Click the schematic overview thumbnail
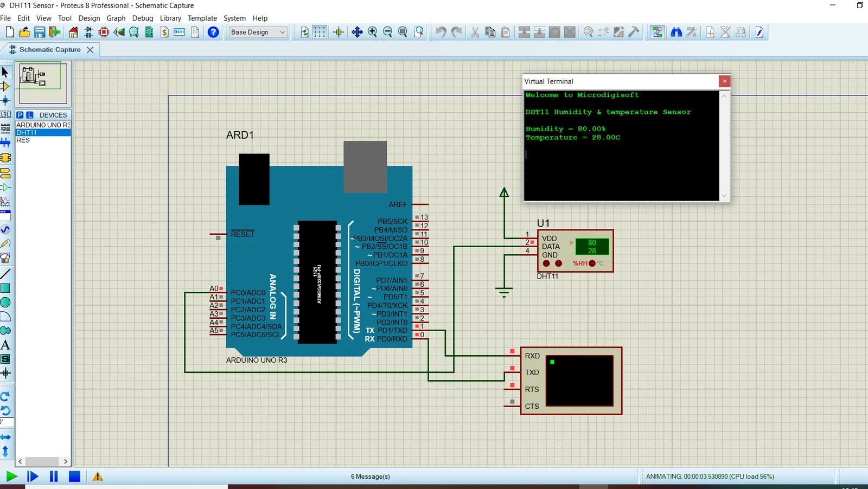Image resolution: width=868 pixels, height=489 pixels. pyautogui.click(x=43, y=83)
